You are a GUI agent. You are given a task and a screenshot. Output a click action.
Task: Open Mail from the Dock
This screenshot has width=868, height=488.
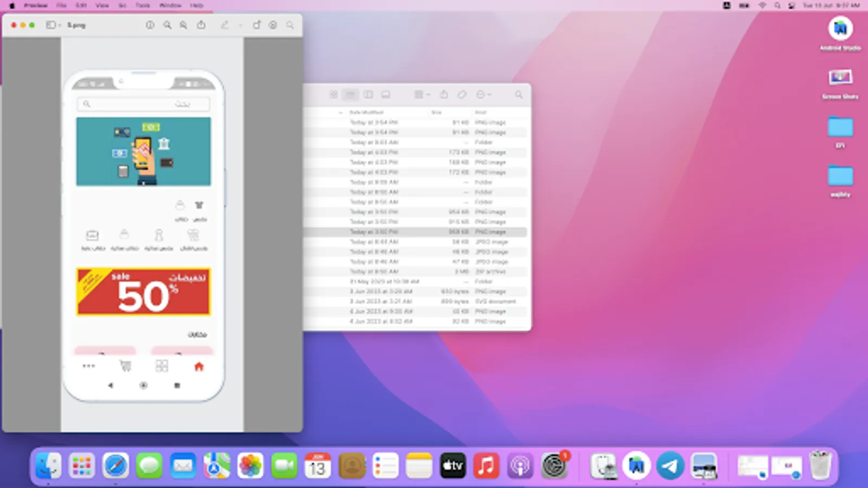tap(183, 466)
